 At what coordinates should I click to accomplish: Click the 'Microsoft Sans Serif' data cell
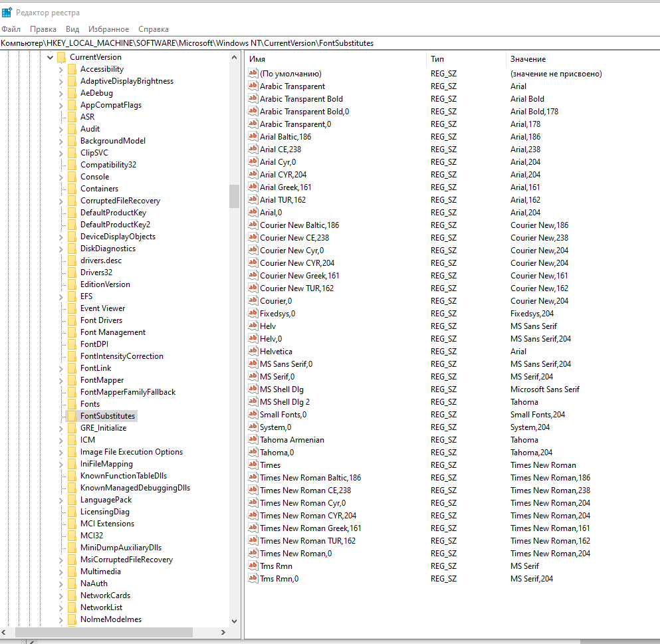point(544,389)
